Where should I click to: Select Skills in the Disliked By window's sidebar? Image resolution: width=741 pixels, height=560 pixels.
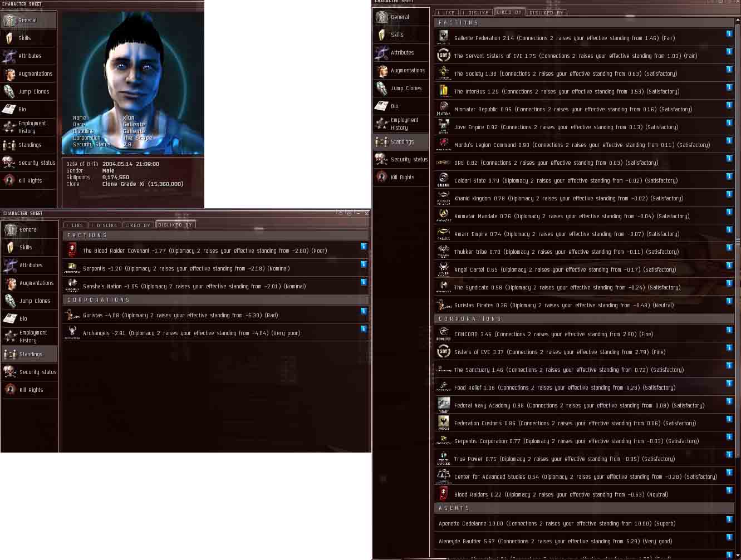point(30,247)
